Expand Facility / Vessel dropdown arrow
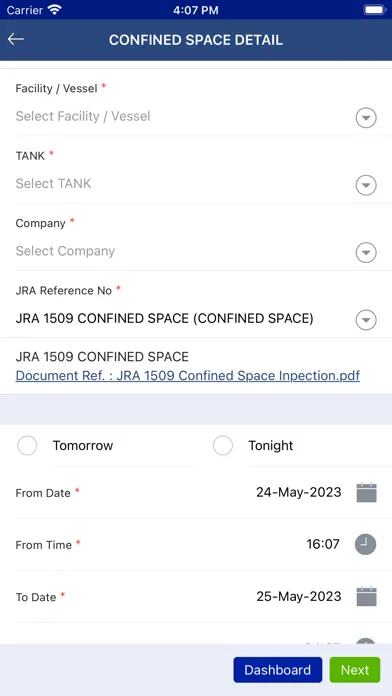This screenshot has width=392, height=696. [366, 118]
